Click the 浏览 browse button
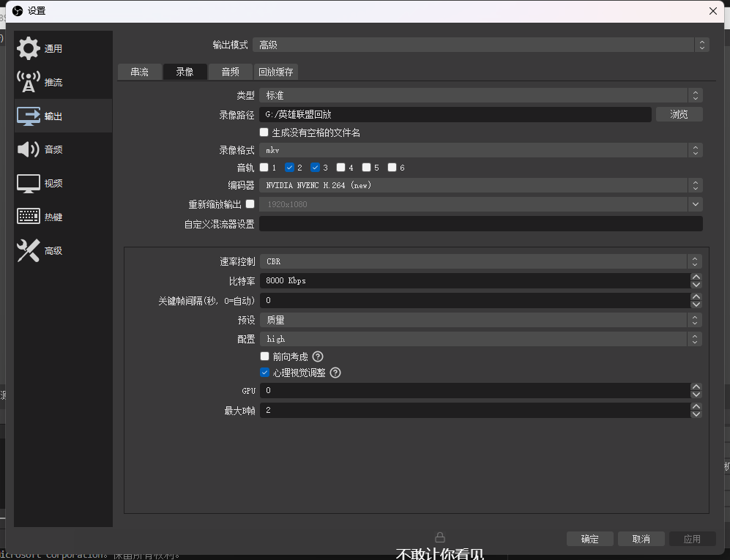Viewport: 730px width, 560px height. [x=679, y=114]
